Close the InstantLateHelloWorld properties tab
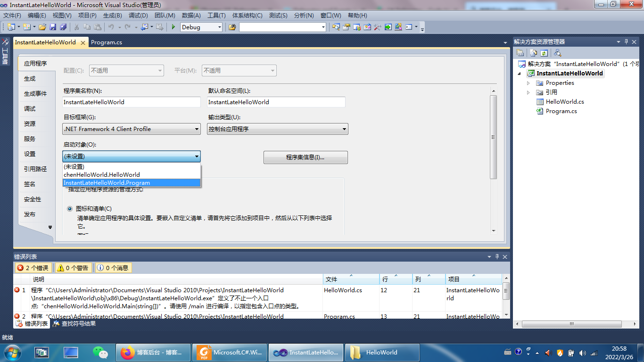This screenshot has height=362, width=644. [83, 42]
